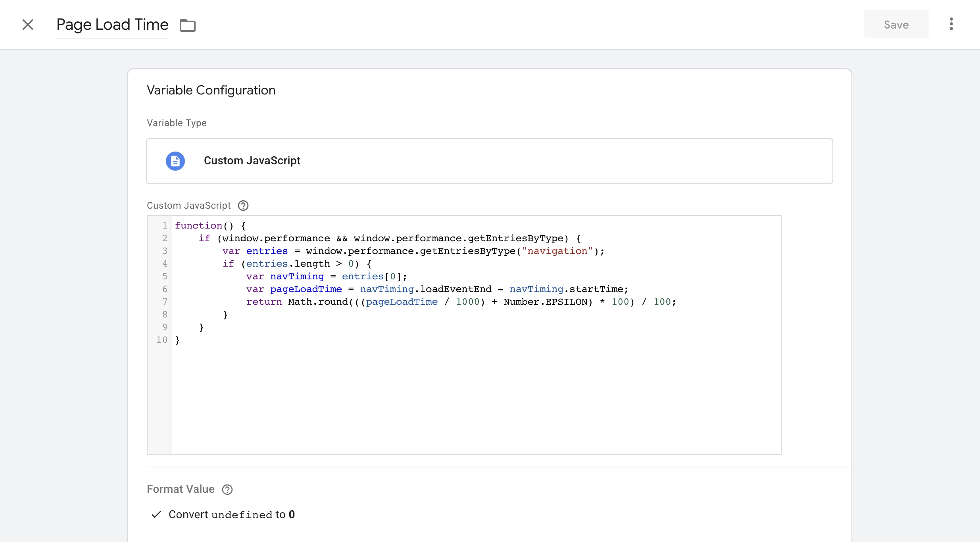Click the Custom JavaScript type icon
The height and width of the screenshot is (542, 980).
pos(175,161)
